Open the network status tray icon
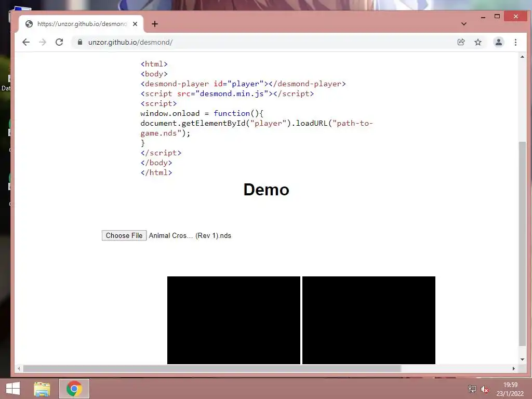This screenshot has height=399, width=532. tap(472, 389)
